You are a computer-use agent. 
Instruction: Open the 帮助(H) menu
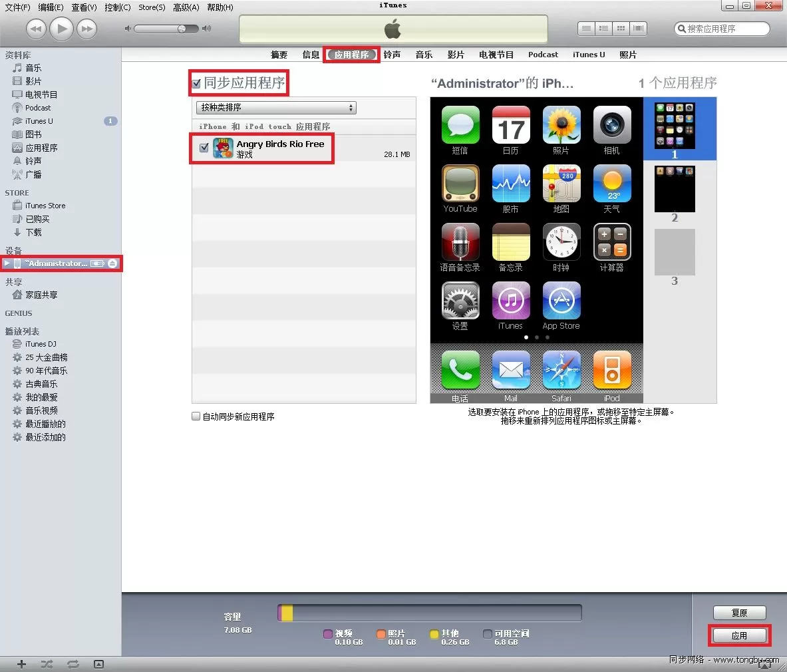220,7
